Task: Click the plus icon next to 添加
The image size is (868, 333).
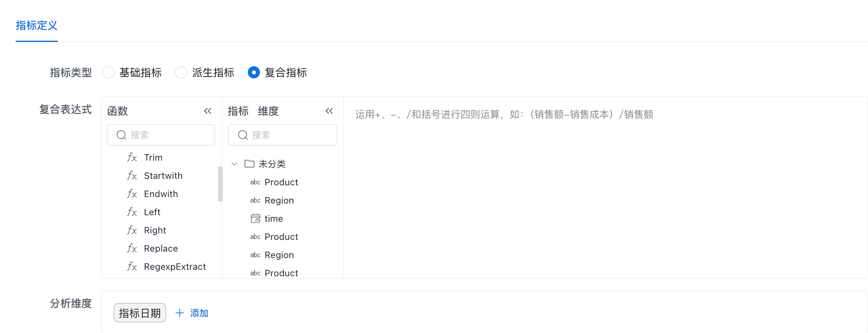Action: pyautogui.click(x=179, y=313)
